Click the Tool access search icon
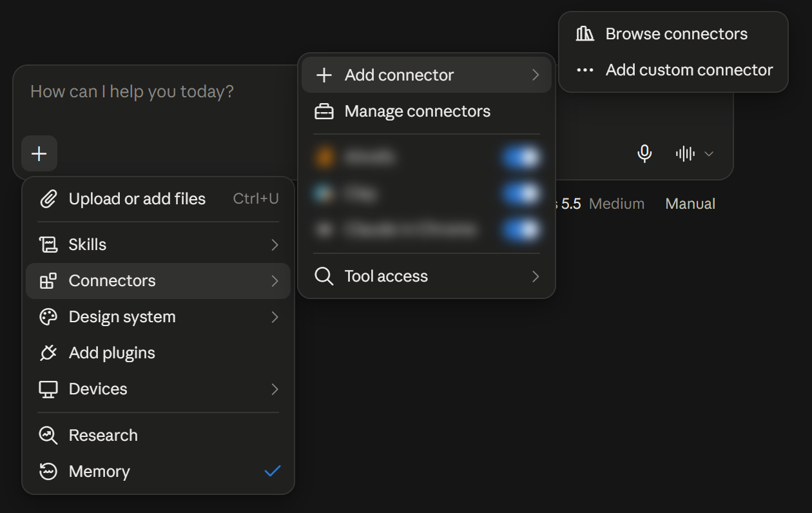This screenshot has height=513, width=812. point(324,276)
